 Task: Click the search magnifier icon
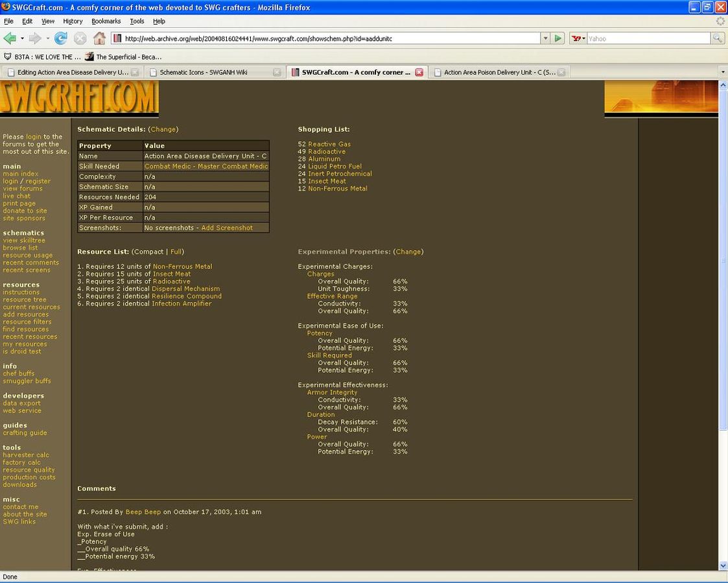(x=718, y=39)
